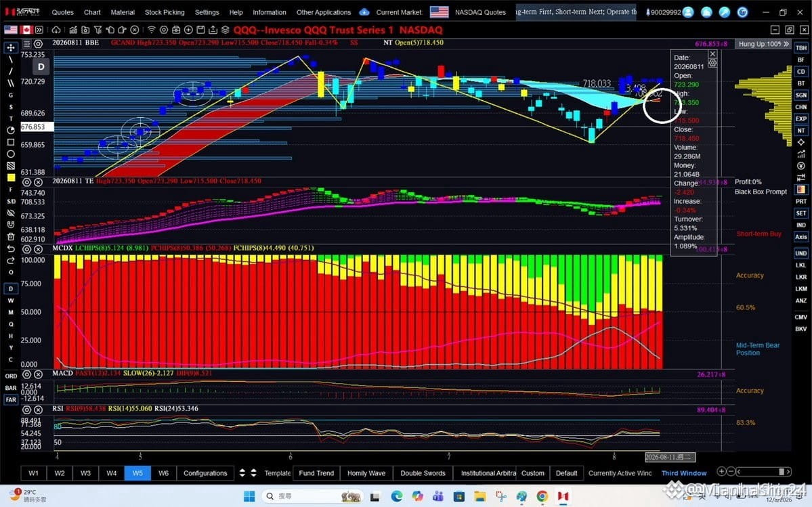Click the template up-down arrows stepper
This screenshot has height=507, width=812.
(x=248, y=473)
